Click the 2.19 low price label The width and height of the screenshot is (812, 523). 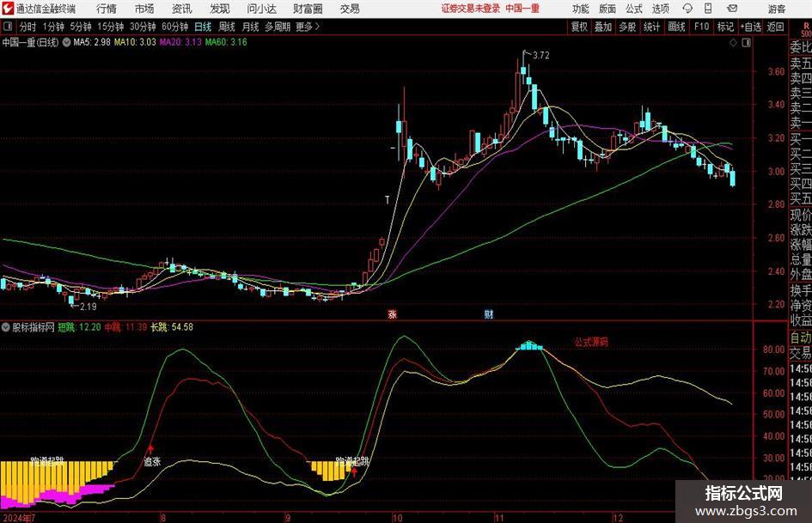click(x=88, y=307)
